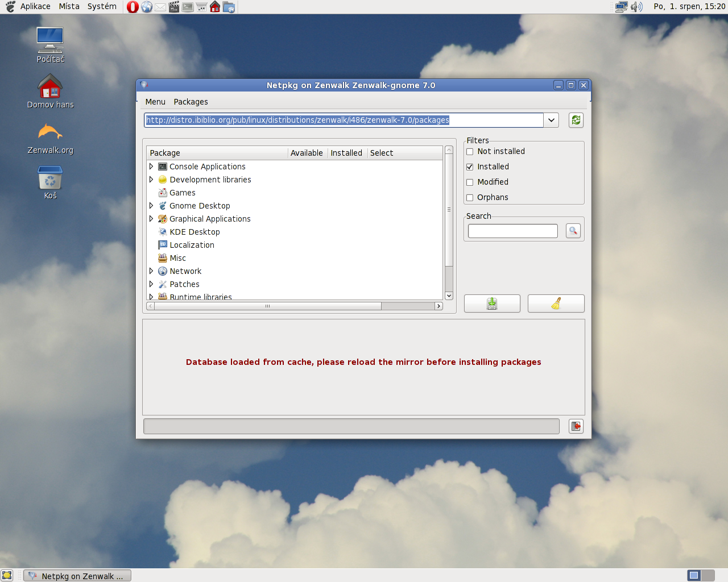Screen dimensions: 728x582
Task: Open the globe web browser launcher
Action: click(147, 7)
